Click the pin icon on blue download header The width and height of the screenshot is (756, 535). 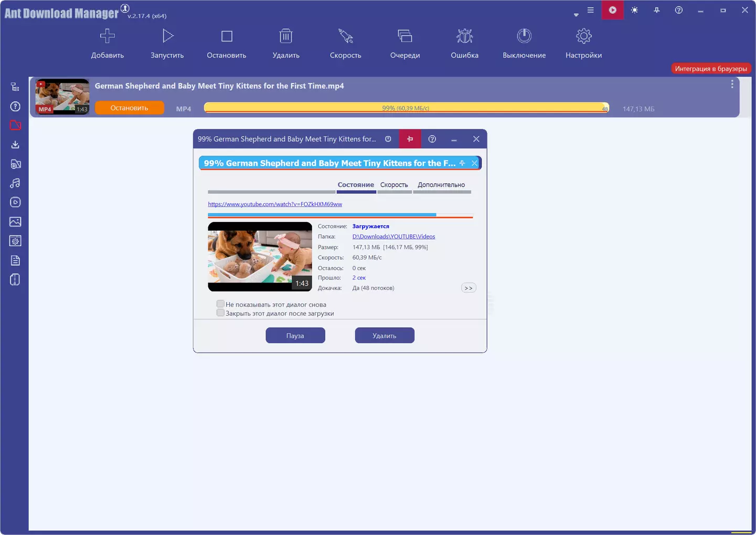point(462,163)
